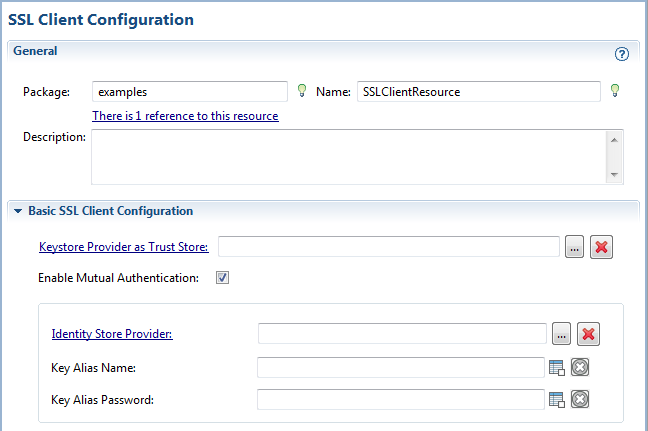Open the reference to this resource link

[185, 116]
